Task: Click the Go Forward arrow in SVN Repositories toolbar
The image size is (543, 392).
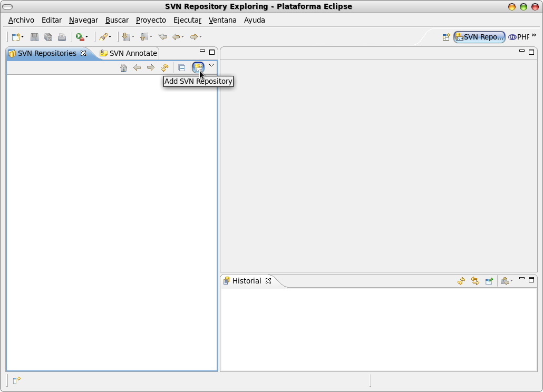Action: click(x=150, y=67)
